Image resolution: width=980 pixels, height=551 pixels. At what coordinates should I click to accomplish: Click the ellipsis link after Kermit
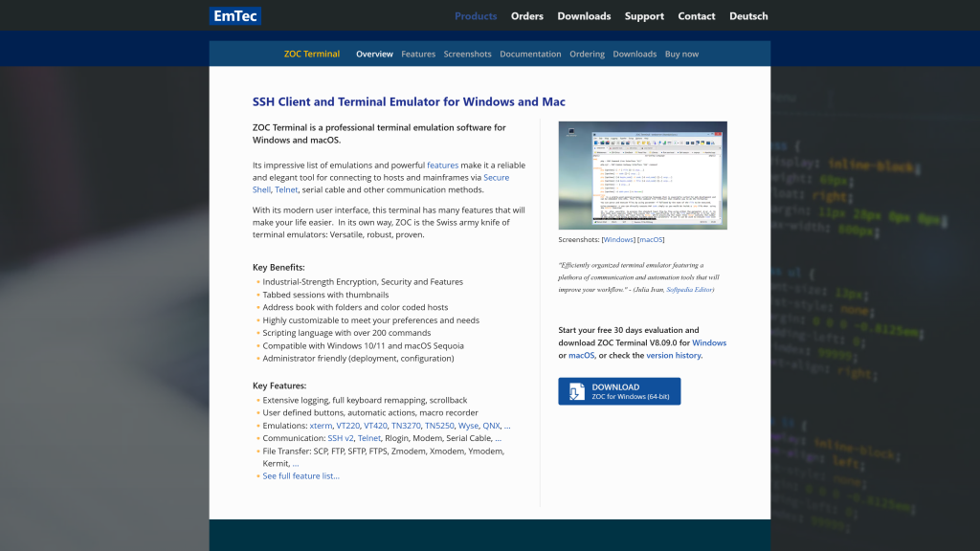pos(296,464)
